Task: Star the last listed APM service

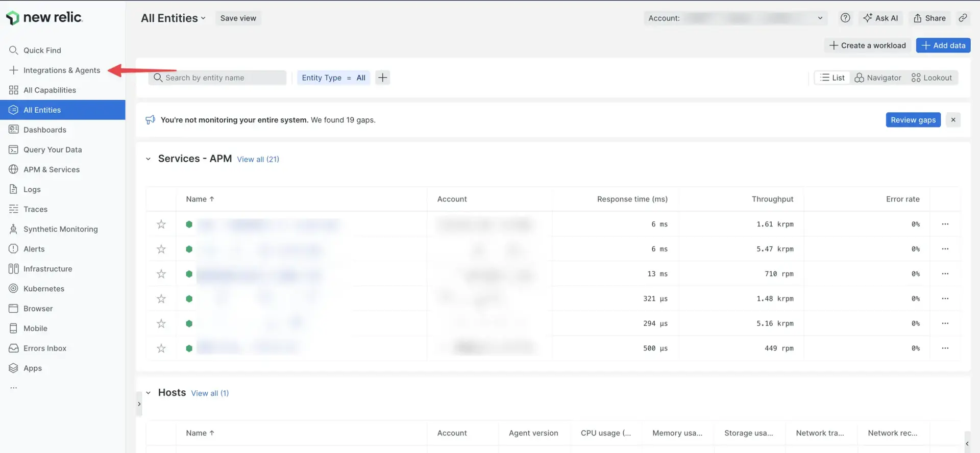Action: click(x=161, y=348)
